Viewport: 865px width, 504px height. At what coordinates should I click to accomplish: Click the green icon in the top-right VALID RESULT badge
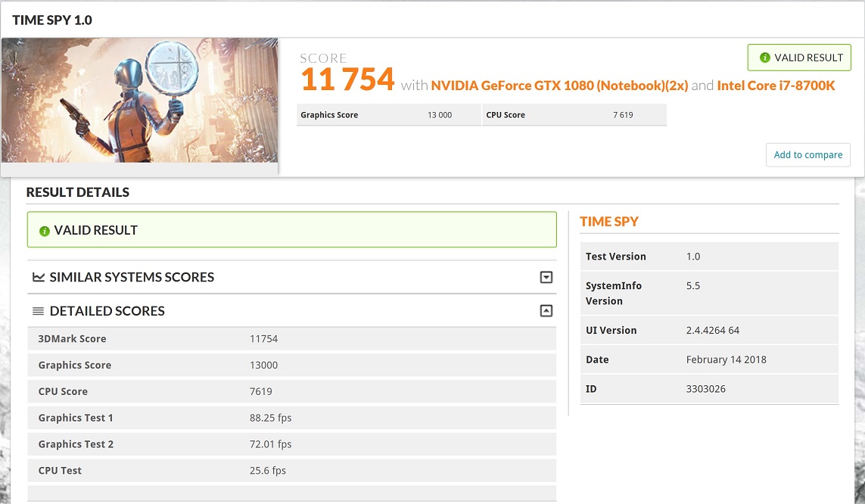coord(764,58)
